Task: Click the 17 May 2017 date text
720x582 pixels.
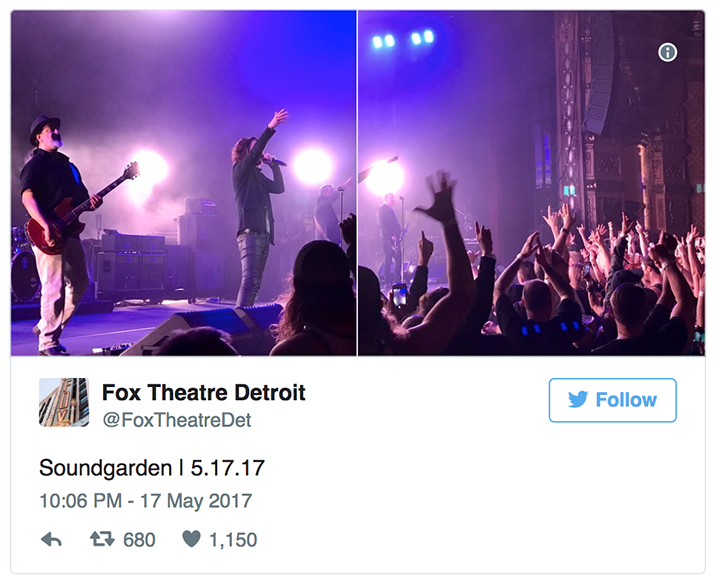Action: pyautogui.click(x=196, y=501)
